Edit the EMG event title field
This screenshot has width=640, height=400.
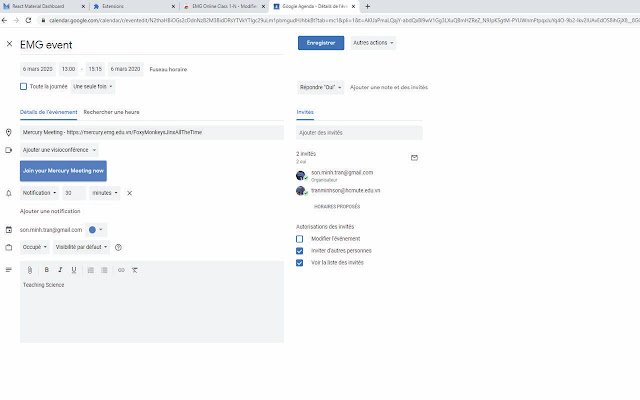click(152, 44)
